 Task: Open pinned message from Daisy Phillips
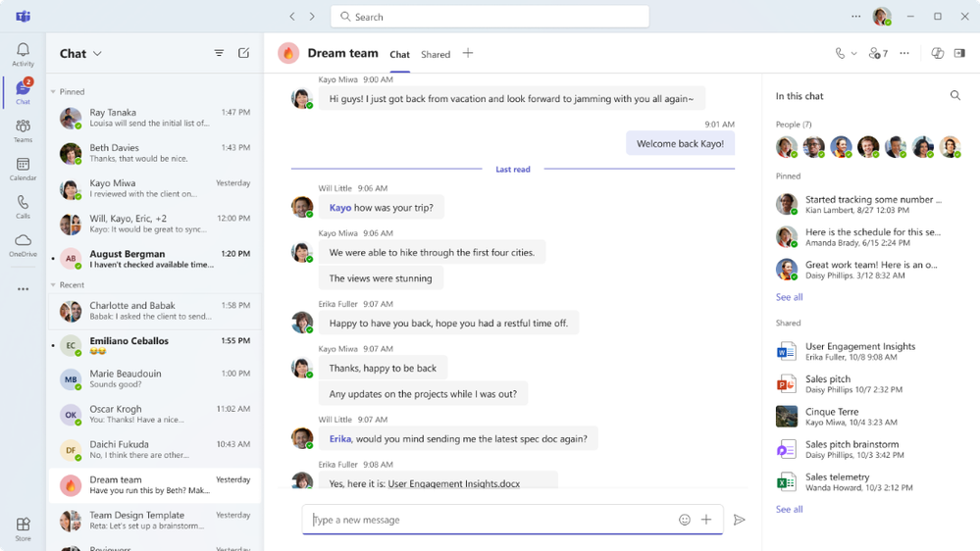pyautogui.click(x=859, y=270)
